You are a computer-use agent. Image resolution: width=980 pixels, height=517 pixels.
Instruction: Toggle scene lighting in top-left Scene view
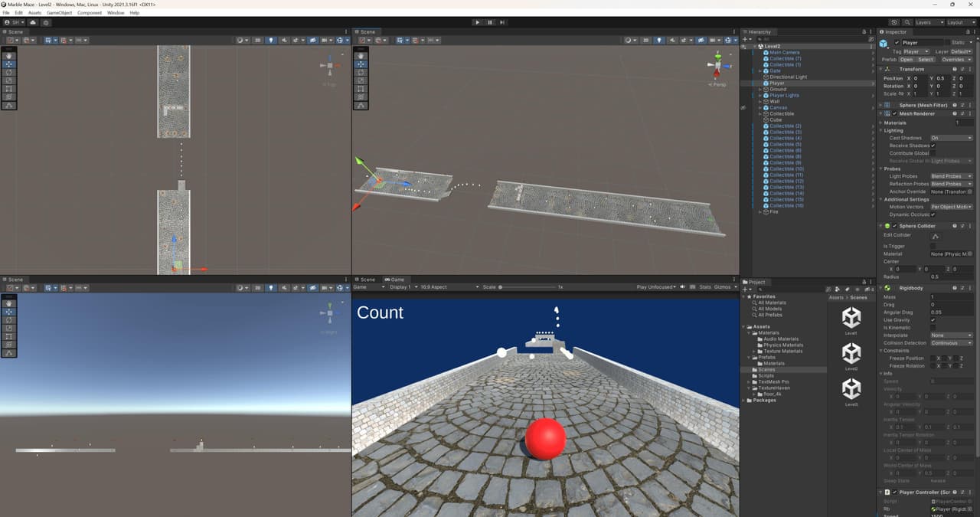tap(272, 40)
